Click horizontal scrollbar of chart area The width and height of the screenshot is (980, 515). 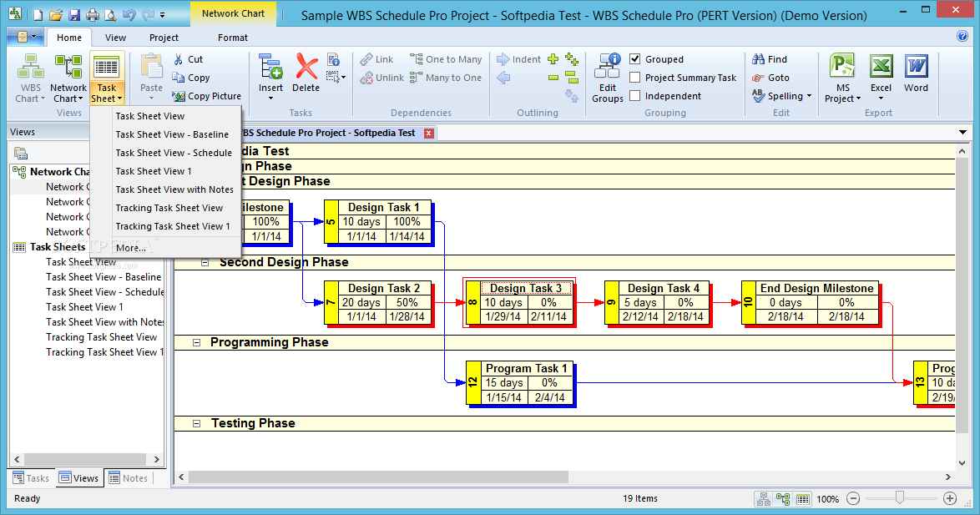coord(379,477)
